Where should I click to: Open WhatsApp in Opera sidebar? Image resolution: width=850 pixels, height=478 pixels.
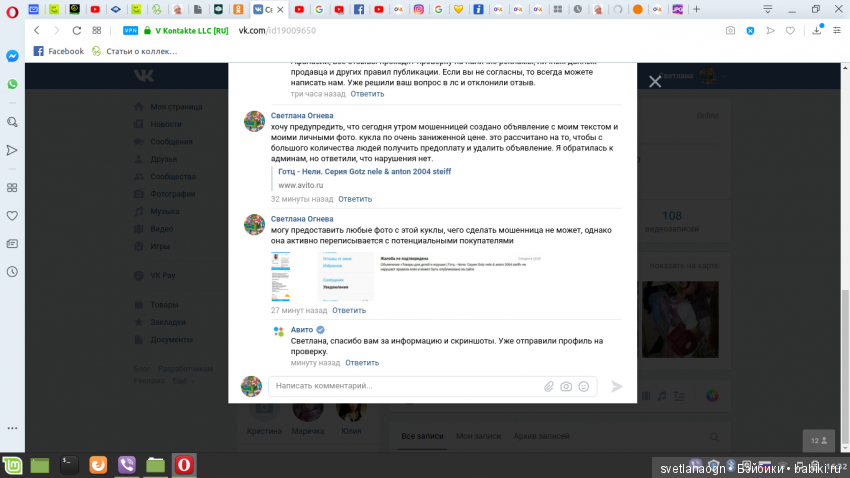[x=12, y=85]
